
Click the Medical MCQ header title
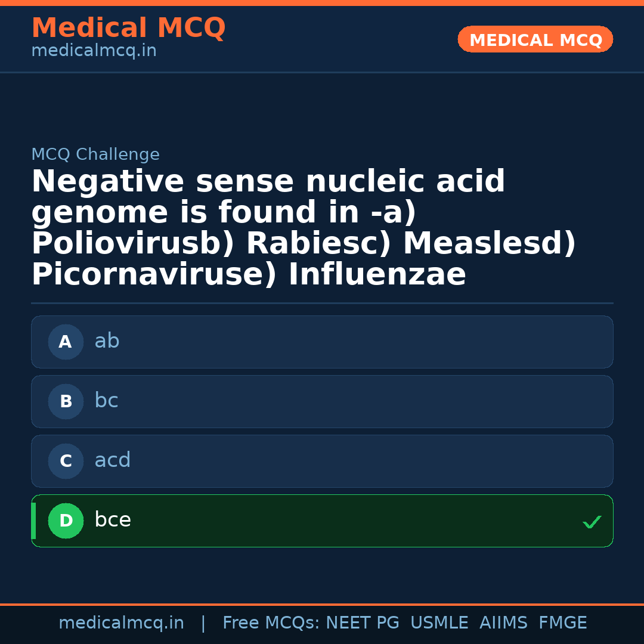tap(128, 28)
